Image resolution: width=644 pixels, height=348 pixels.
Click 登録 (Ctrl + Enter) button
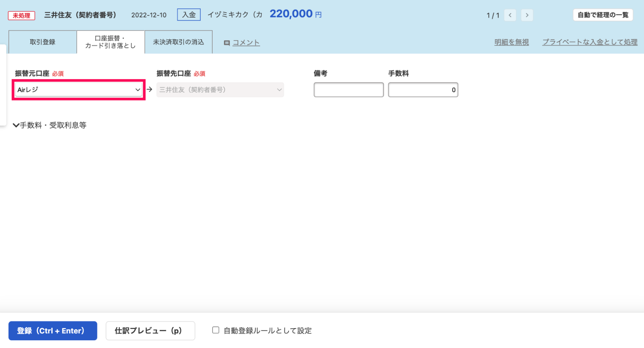point(53,331)
